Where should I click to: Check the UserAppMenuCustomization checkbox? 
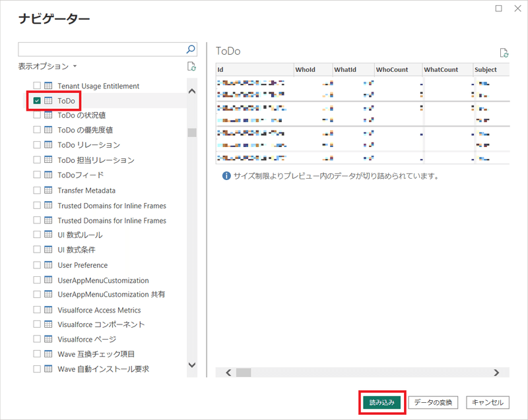37,280
